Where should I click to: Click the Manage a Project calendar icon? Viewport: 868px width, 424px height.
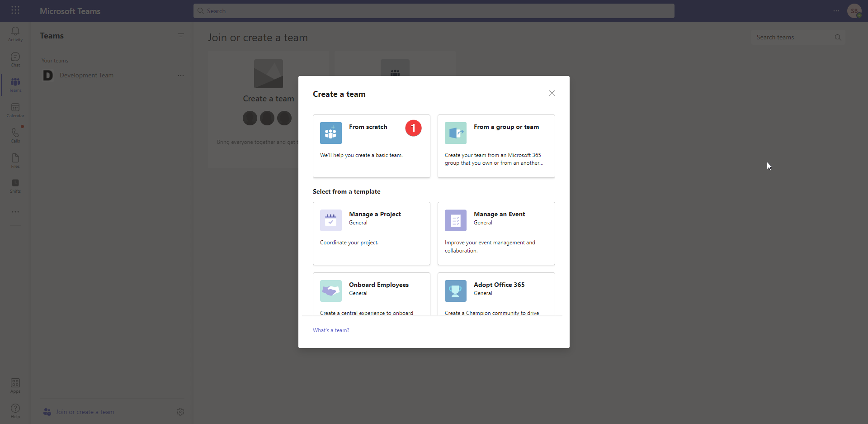coord(331,220)
